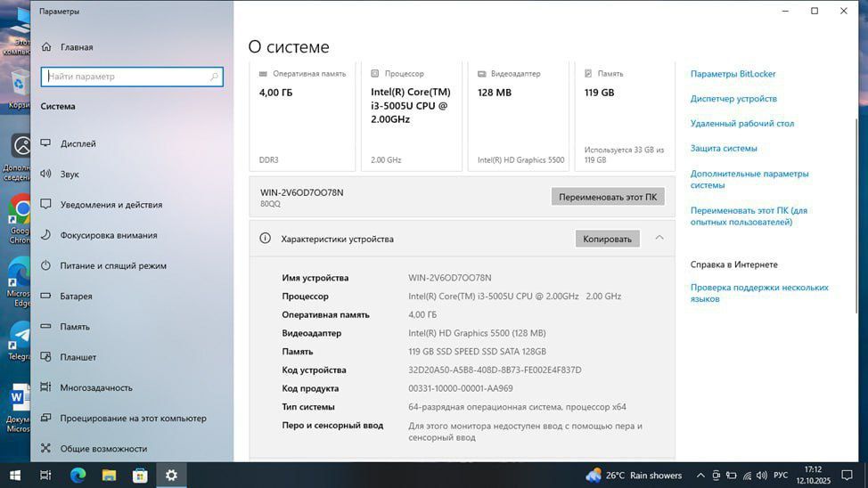Viewport: 868px width, 488px height.
Task: Show hidden system tray icons
Action: tap(700, 476)
